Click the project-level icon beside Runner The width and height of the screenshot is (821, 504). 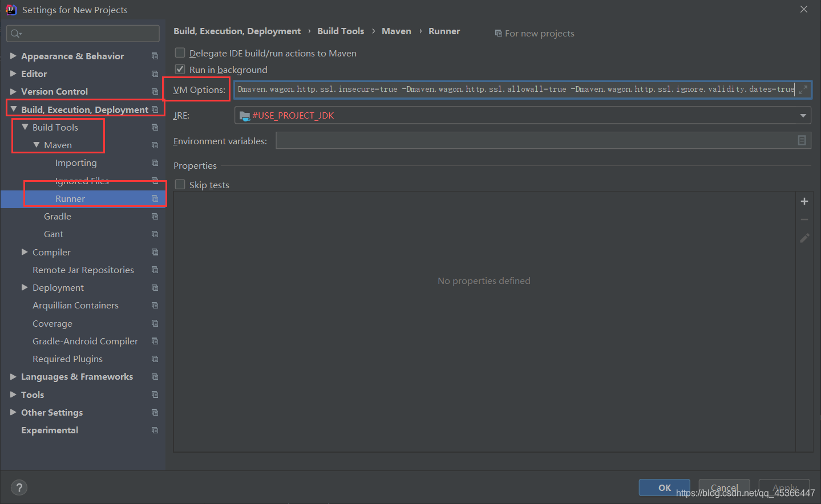pyautogui.click(x=155, y=198)
